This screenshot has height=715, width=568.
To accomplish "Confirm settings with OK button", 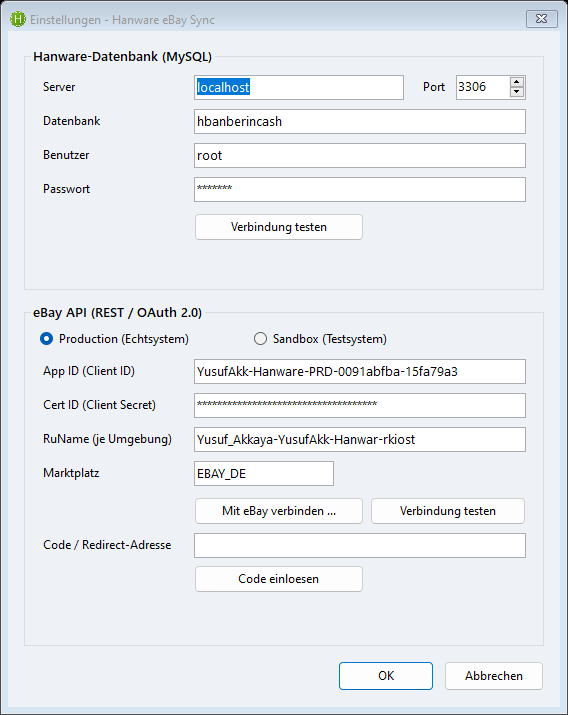I will (386, 676).
